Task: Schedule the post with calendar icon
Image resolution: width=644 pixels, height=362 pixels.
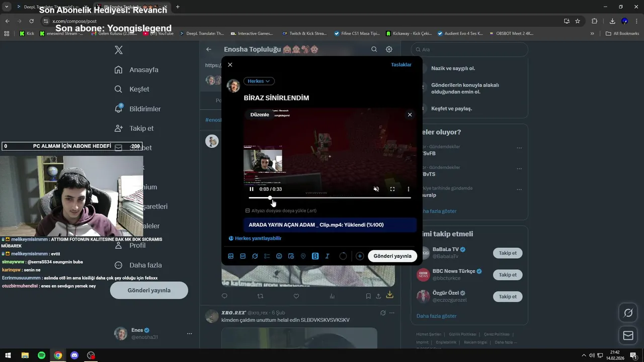Action: (291, 256)
